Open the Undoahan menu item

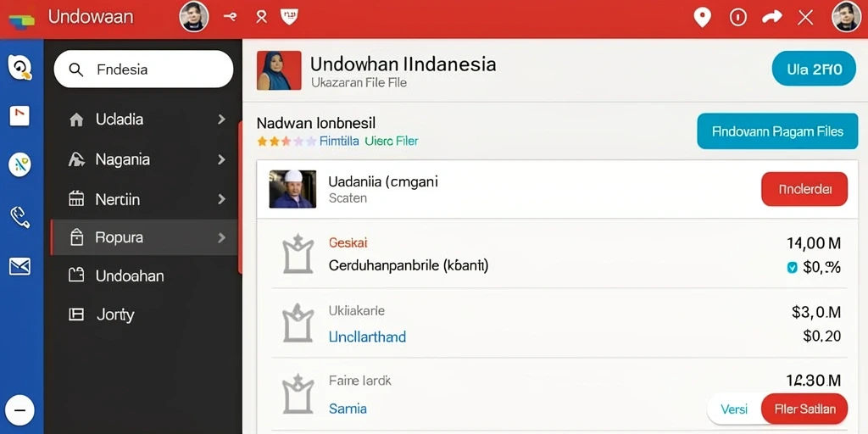(144, 275)
